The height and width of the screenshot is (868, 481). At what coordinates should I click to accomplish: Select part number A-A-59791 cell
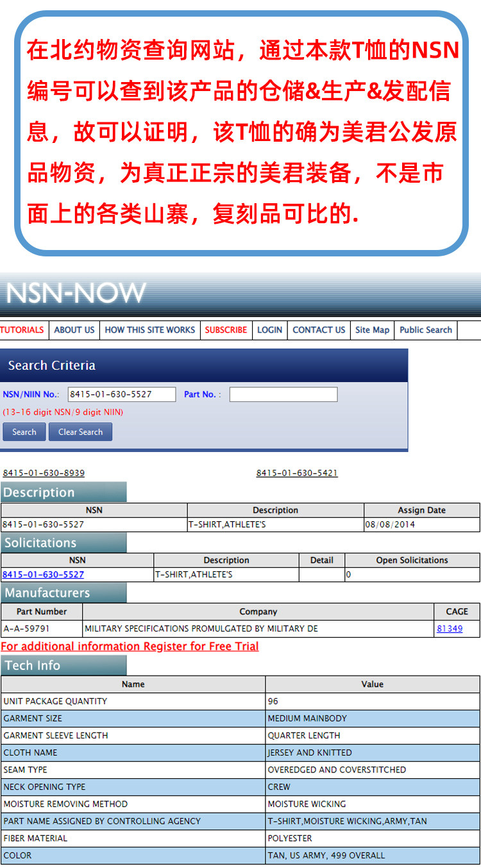point(42,629)
